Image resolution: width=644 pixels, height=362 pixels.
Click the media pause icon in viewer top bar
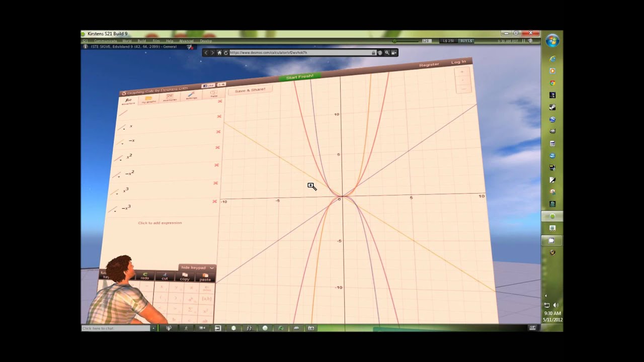click(524, 41)
